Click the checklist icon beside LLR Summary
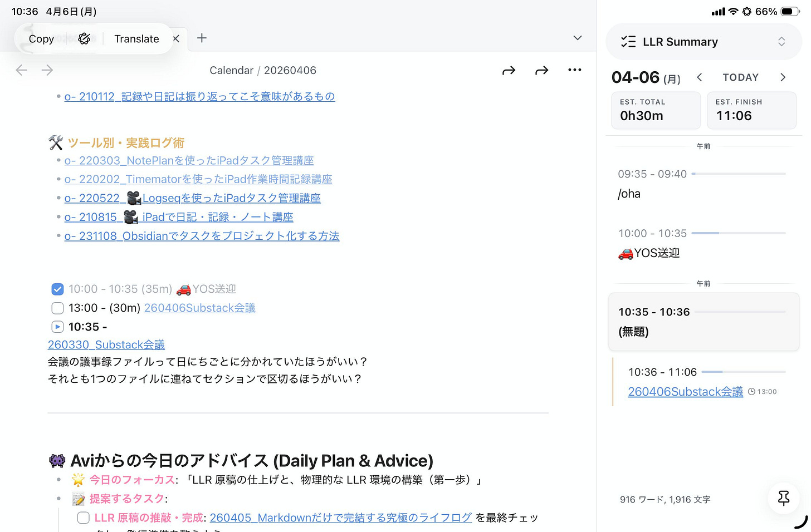The image size is (811, 532). tap(628, 41)
